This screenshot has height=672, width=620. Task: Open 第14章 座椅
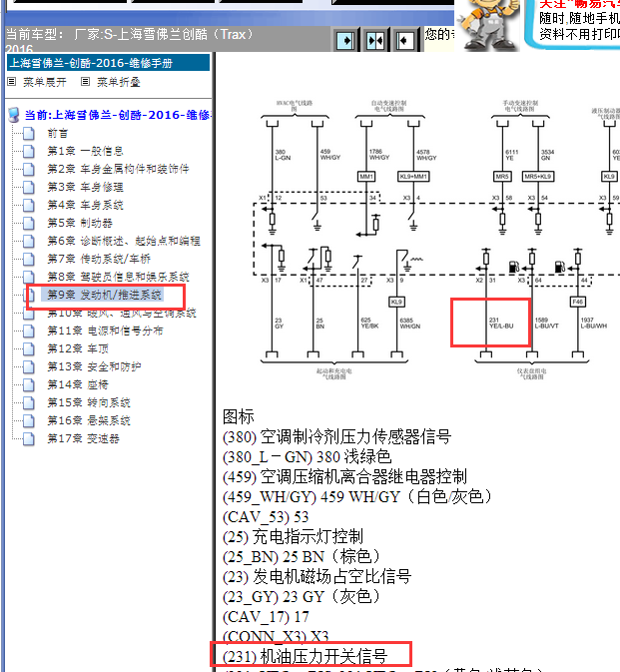(78, 384)
